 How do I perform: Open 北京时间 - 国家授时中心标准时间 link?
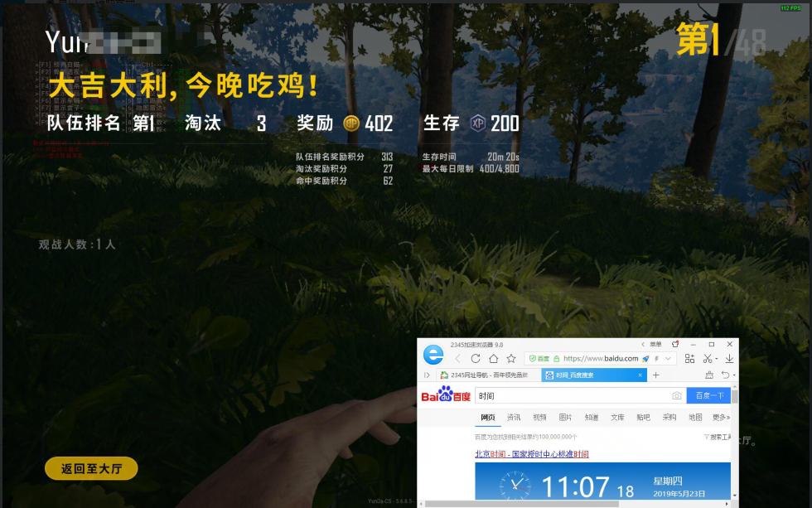[532, 454]
